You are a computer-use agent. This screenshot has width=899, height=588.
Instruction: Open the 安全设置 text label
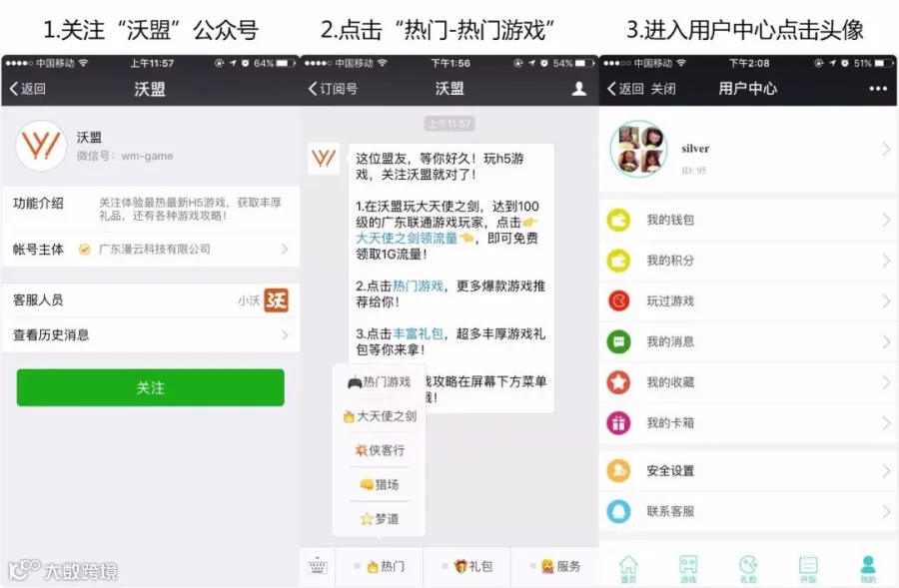[670, 471]
